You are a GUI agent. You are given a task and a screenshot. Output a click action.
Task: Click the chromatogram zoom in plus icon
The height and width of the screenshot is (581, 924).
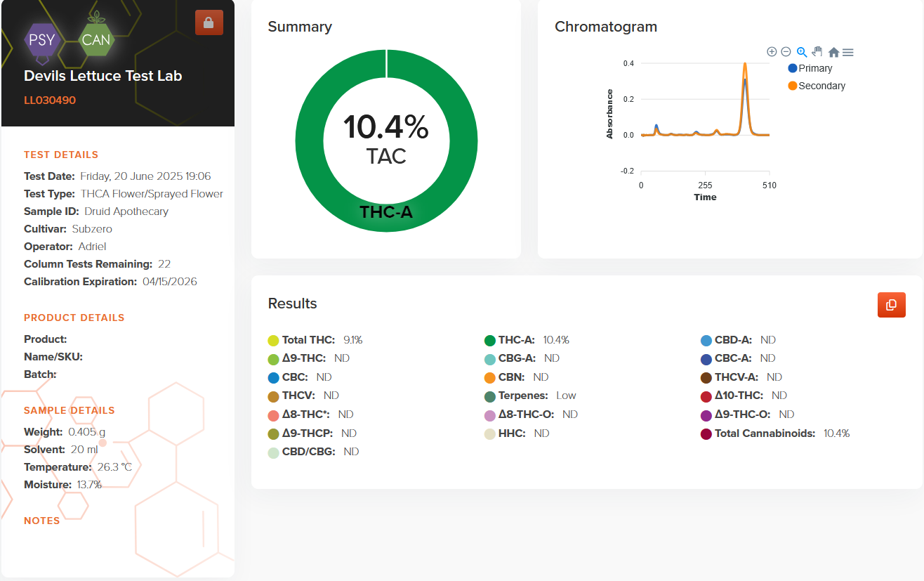[772, 52]
